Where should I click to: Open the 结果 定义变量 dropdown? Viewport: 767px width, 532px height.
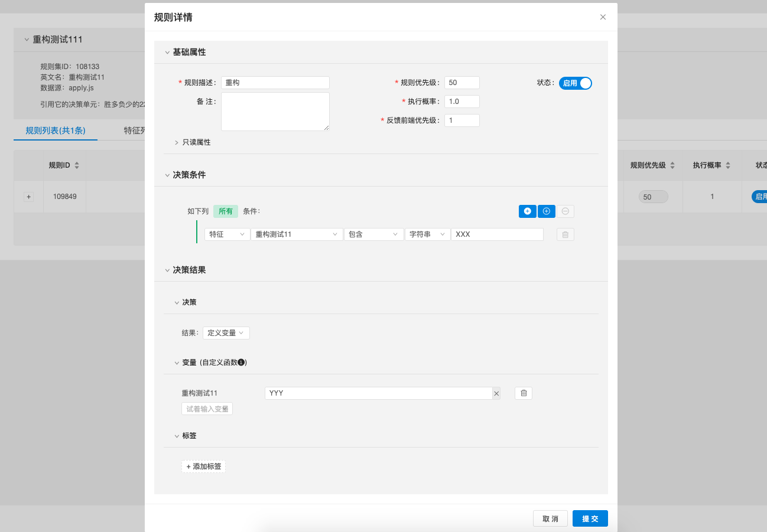[226, 333]
